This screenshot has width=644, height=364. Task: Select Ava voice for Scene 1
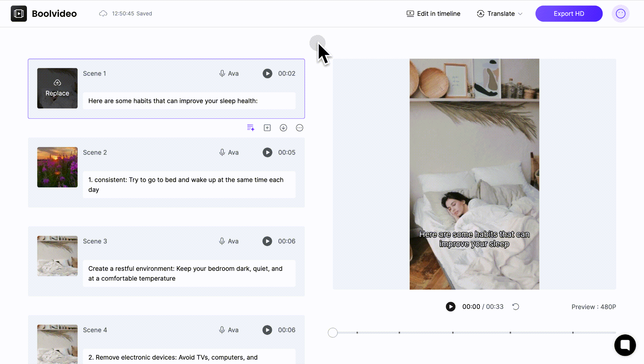(229, 73)
